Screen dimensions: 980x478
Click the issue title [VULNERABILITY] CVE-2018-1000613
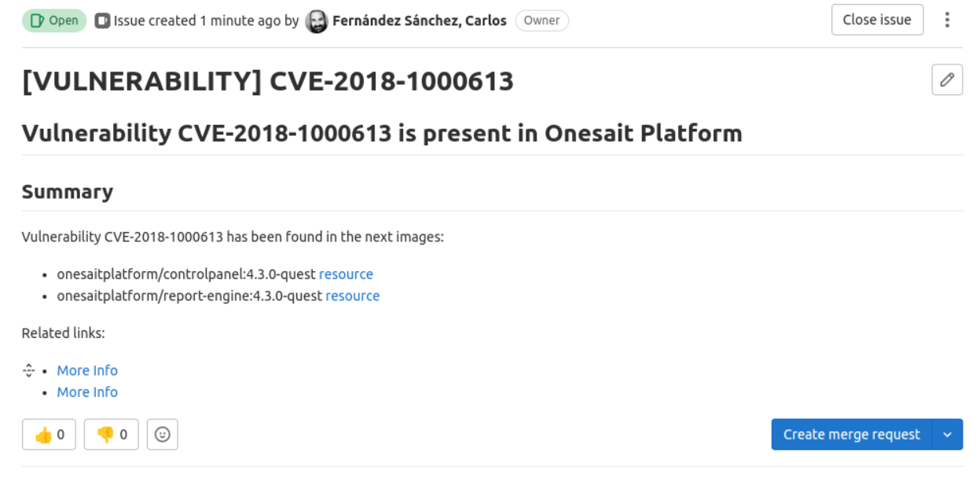coord(268,81)
